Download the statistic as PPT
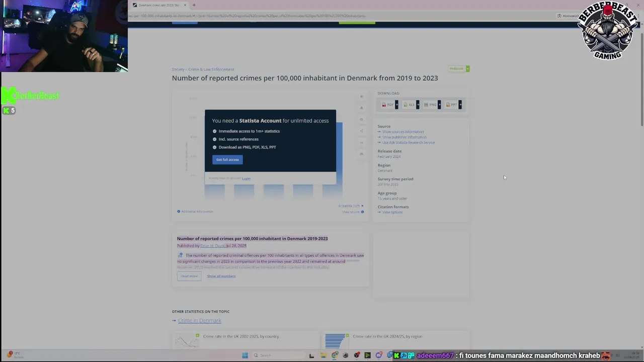The width and height of the screenshot is (644, 362). coord(452,105)
